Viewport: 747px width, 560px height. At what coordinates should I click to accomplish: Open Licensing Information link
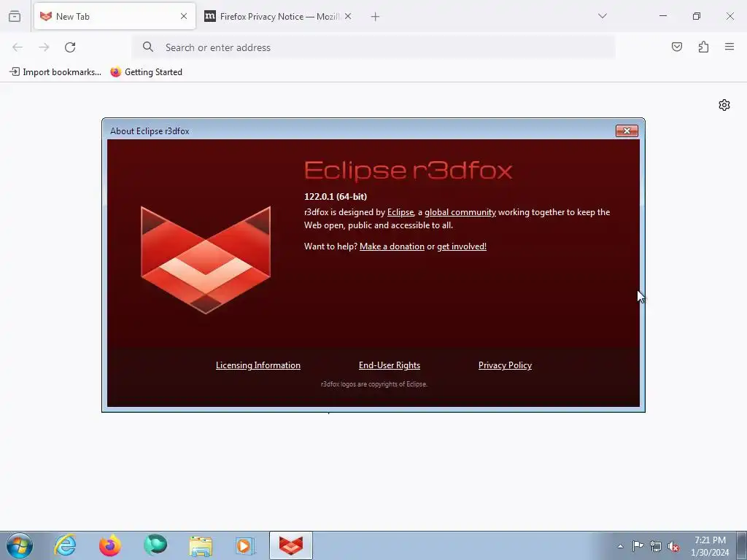pos(258,365)
